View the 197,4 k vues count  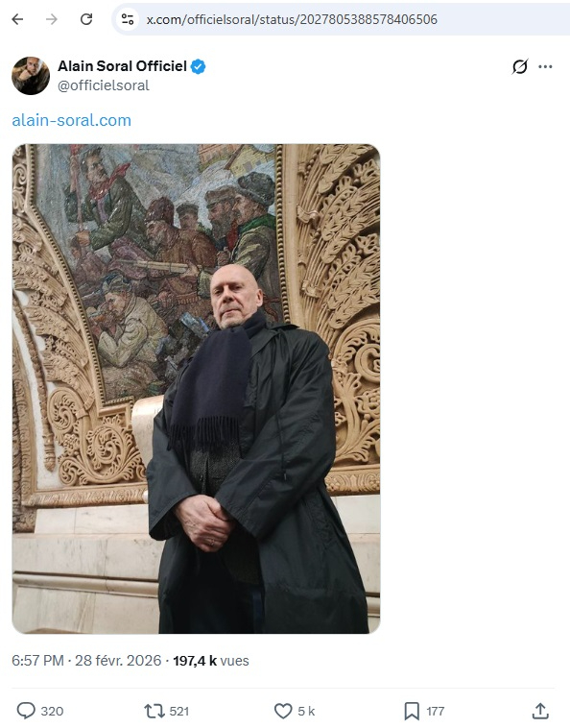(211, 660)
